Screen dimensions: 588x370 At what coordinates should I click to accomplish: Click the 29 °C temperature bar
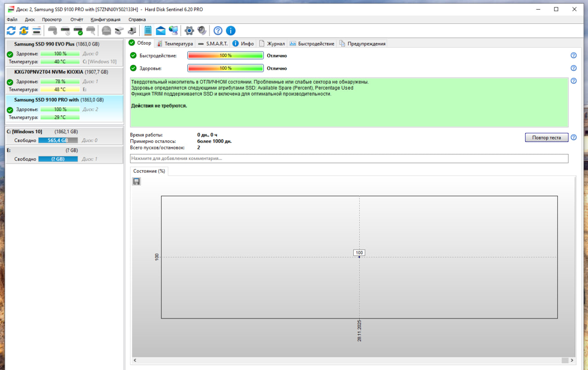click(60, 118)
